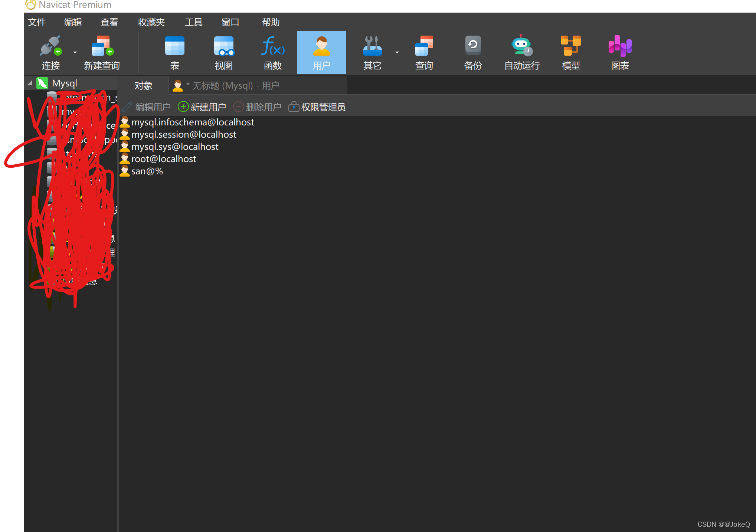Switch to the Objects (对象) tab
The width and height of the screenshot is (756, 532).
(x=143, y=86)
